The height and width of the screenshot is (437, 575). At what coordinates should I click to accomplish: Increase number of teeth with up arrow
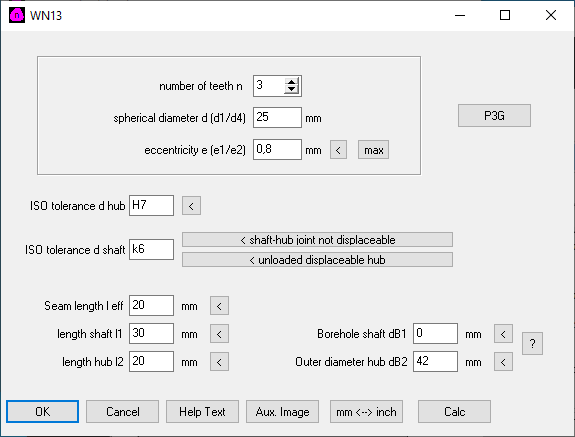[292, 82]
